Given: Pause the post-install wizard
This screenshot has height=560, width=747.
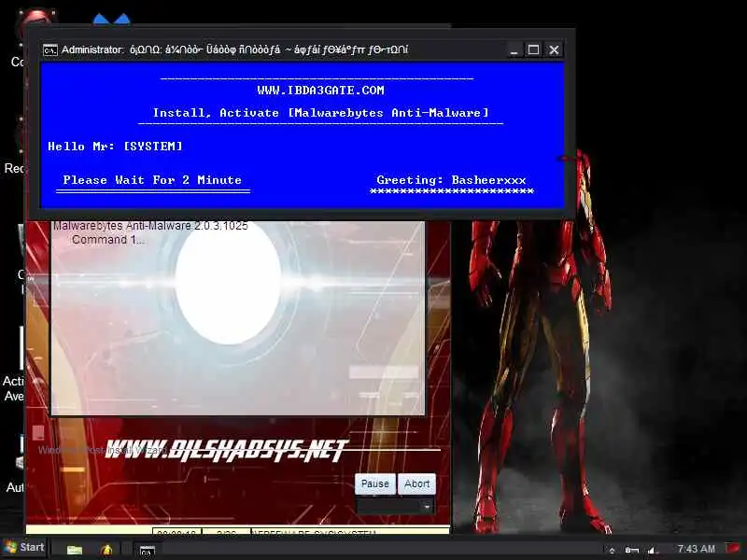Looking at the screenshot, I should coord(375,483).
